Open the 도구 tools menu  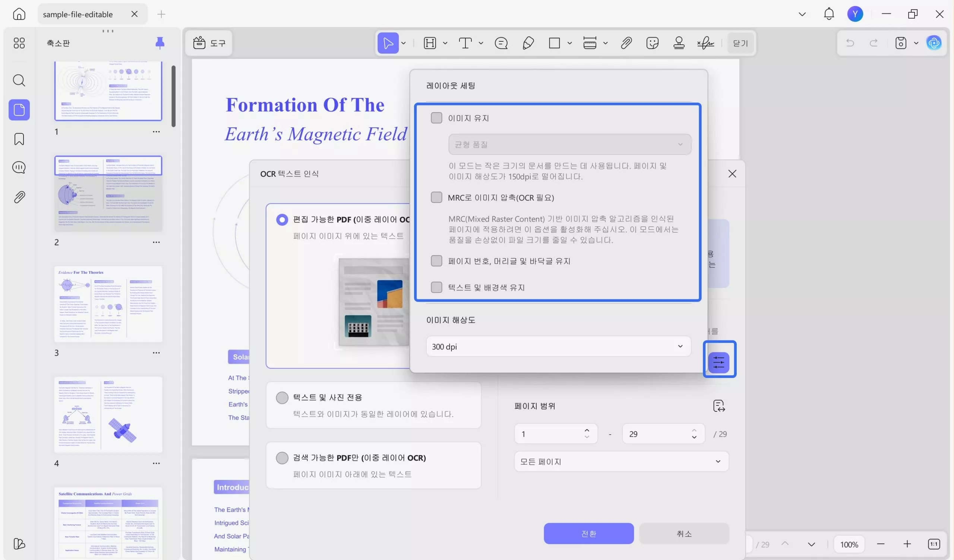click(209, 43)
